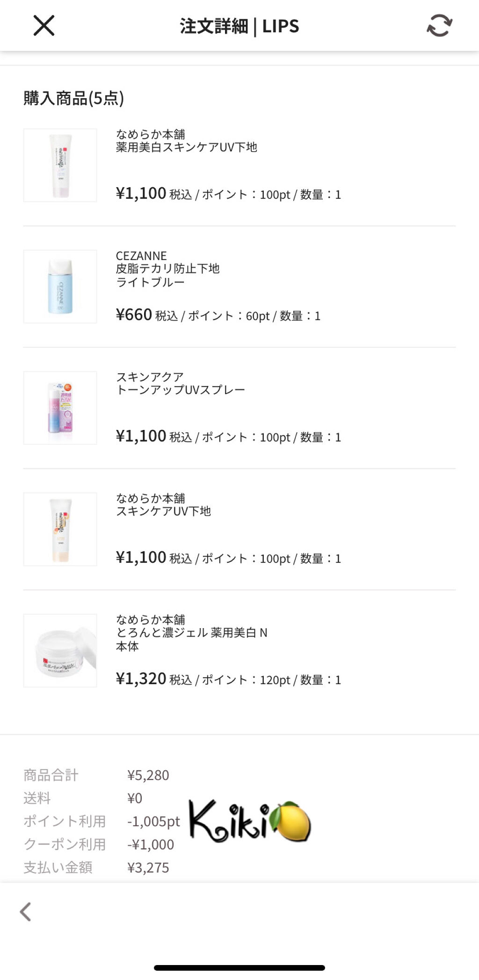Tap the とろんと濃ジェル 薬用美白 N name
The width and height of the screenshot is (479, 980).
[x=191, y=633]
